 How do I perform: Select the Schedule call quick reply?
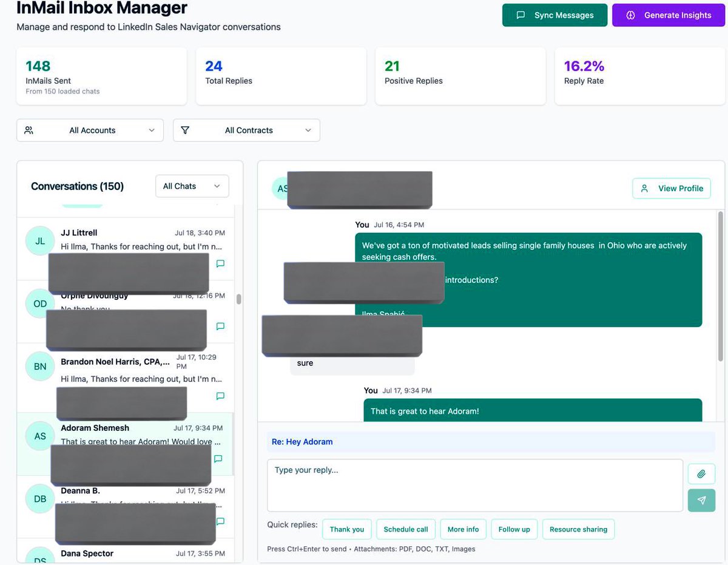pos(406,529)
